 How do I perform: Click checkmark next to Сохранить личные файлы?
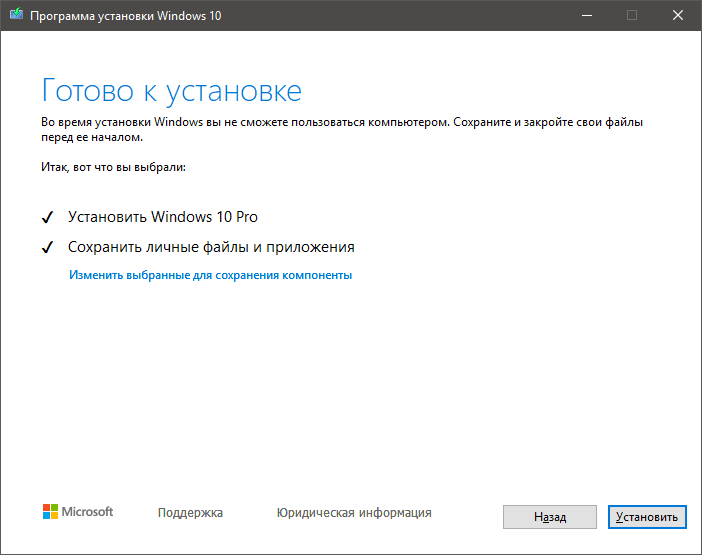coord(47,248)
